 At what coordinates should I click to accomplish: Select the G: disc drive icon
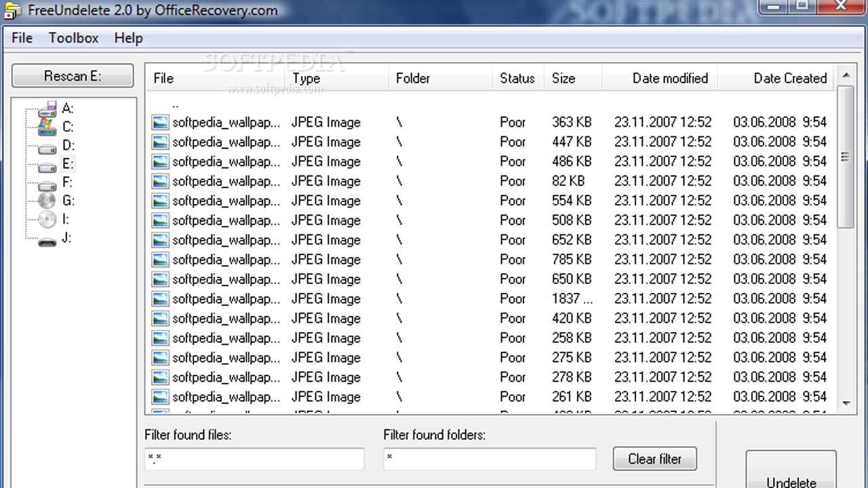tap(47, 201)
